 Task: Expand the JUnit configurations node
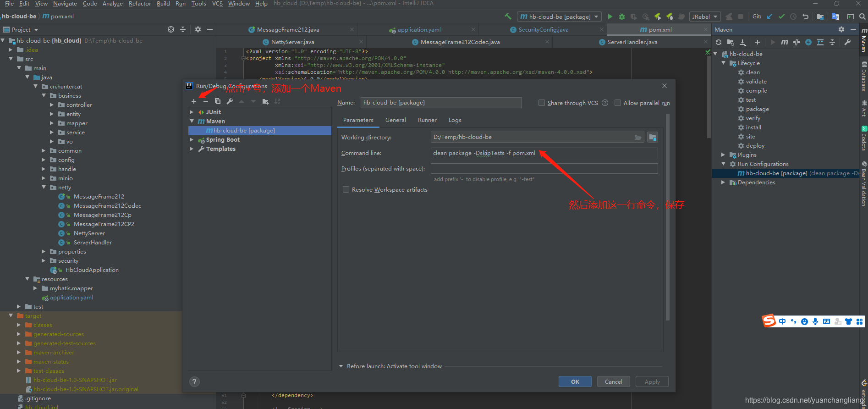192,112
